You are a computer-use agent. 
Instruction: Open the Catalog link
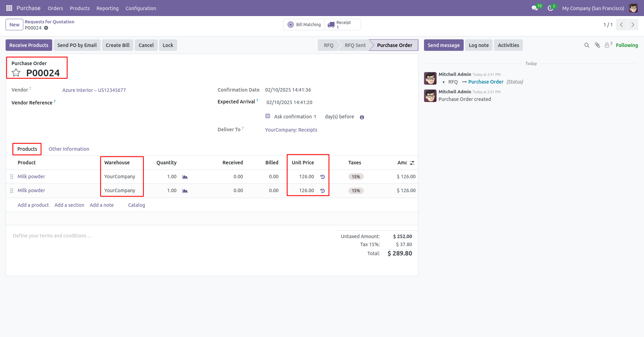click(136, 205)
